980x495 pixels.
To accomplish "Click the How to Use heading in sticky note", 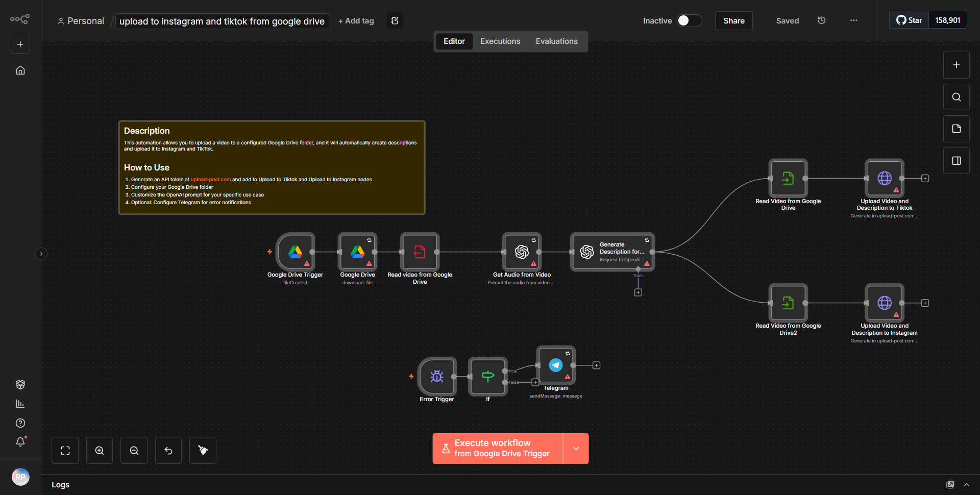I will (x=146, y=168).
